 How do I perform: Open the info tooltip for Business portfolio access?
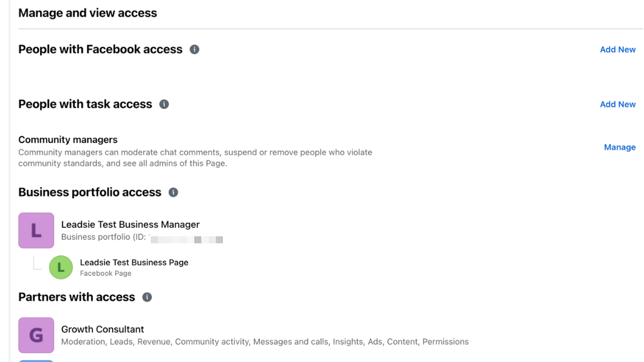tap(173, 192)
